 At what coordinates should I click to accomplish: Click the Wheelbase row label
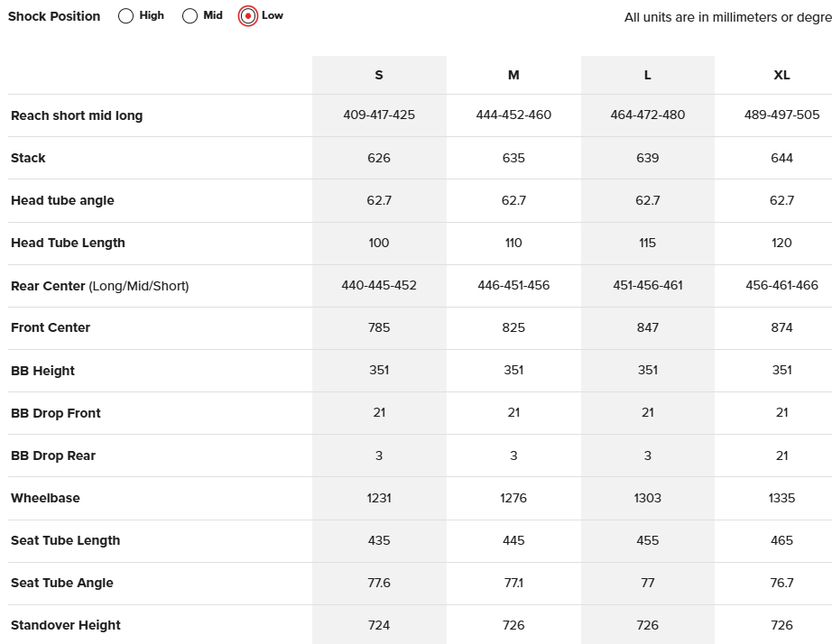point(45,498)
